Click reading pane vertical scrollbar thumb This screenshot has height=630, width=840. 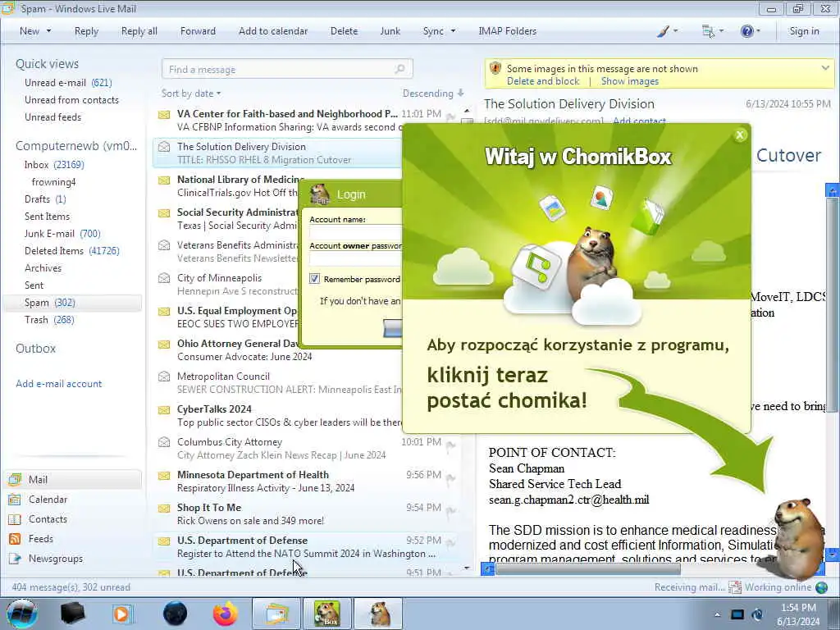(832, 304)
